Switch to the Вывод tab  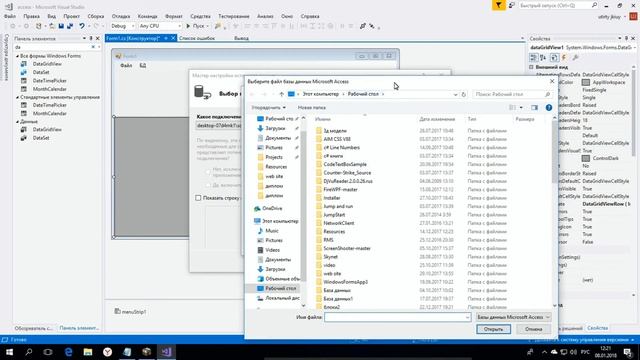click(241, 38)
